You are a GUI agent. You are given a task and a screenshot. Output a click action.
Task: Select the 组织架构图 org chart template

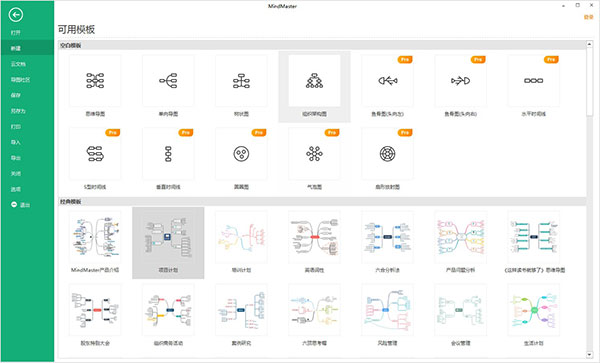[314, 81]
